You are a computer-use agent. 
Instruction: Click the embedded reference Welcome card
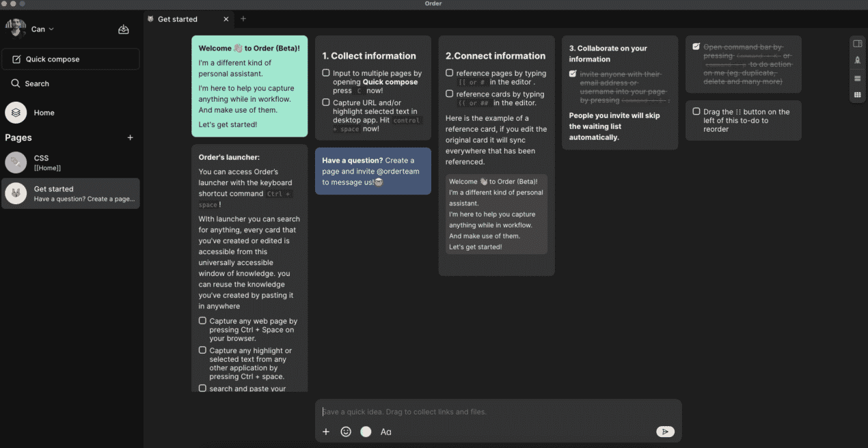point(497,214)
